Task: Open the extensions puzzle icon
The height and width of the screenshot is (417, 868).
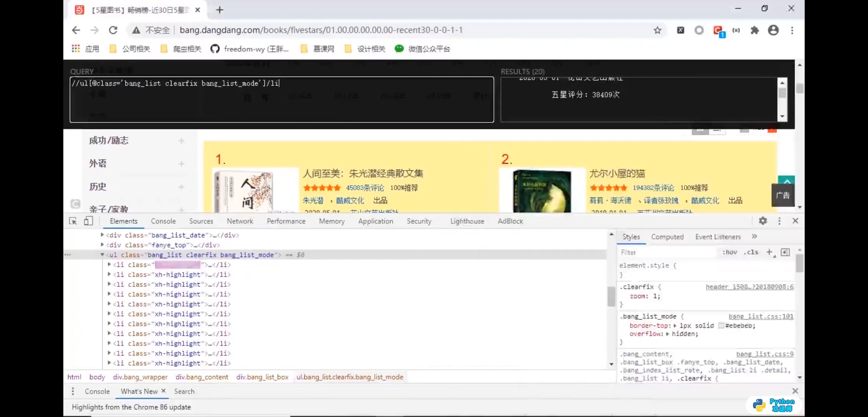Action: tap(754, 30)
